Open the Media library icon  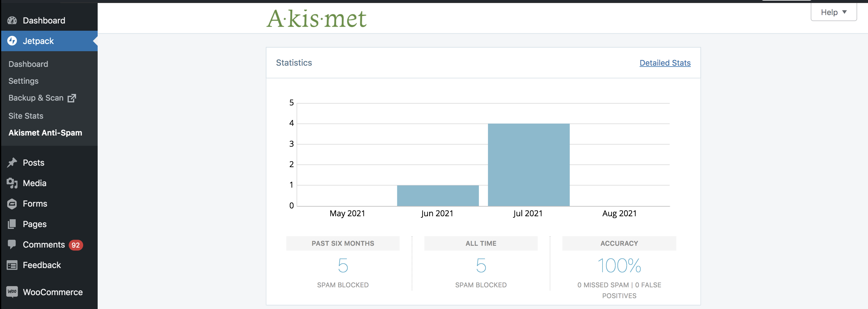tap(12, 183)
